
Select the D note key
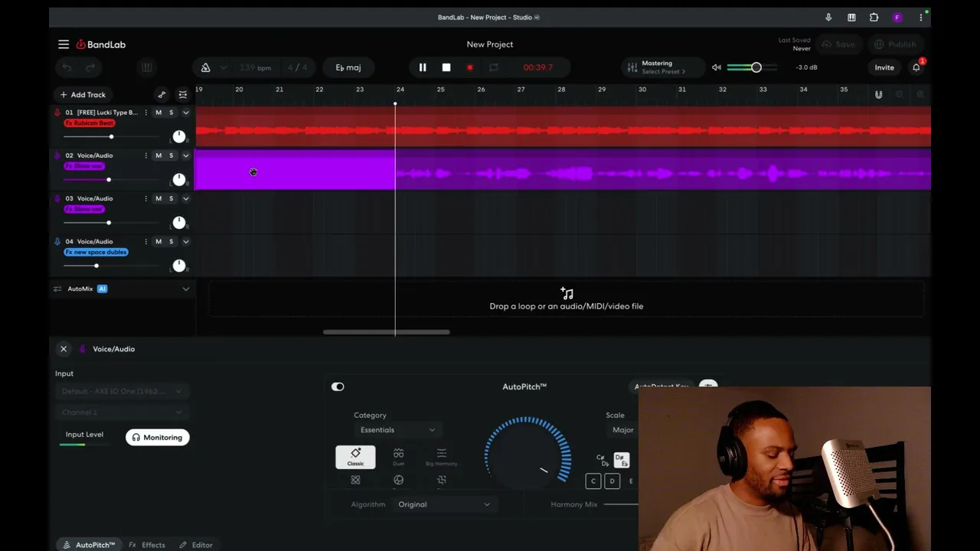pyautogui.click(x=612, y=481)
